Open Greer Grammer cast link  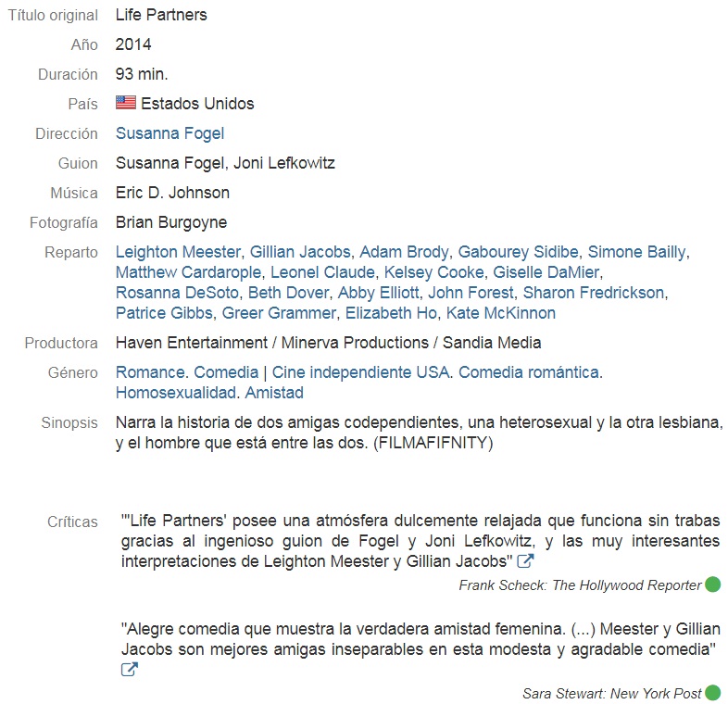tap(279, 313)
